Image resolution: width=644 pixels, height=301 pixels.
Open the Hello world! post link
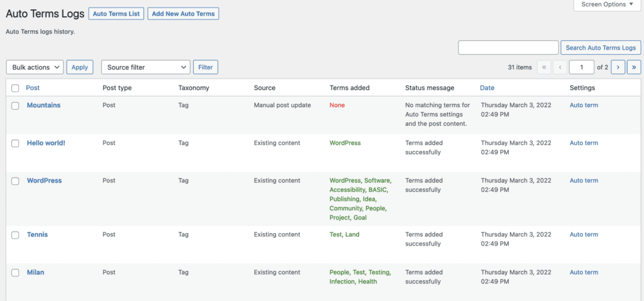point(46,143)
